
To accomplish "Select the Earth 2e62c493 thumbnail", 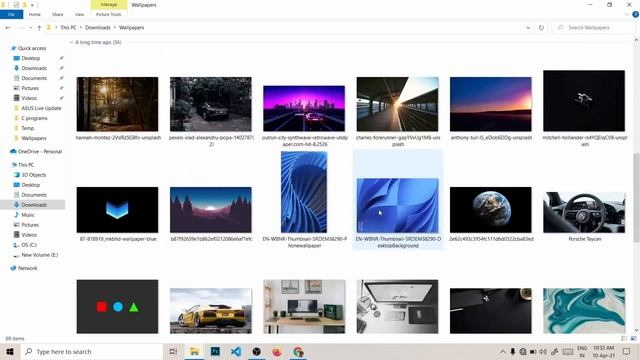I will click(491, 210).
